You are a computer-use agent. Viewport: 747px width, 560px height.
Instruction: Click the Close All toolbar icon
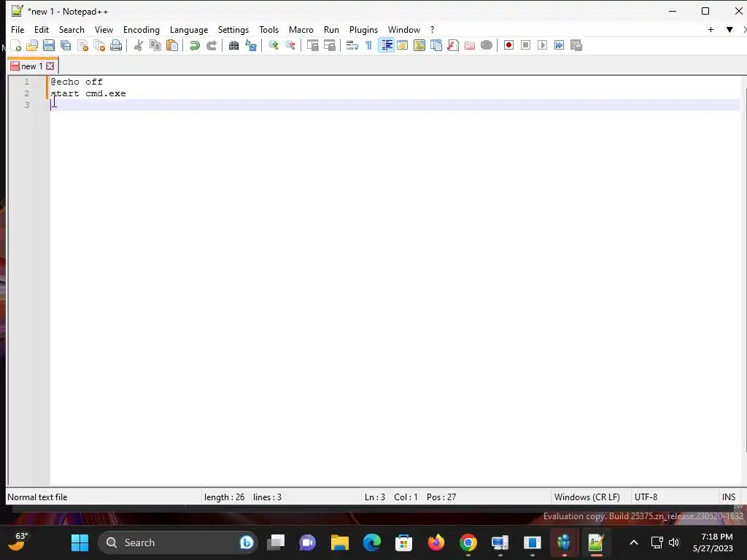[x=99, y=46]
